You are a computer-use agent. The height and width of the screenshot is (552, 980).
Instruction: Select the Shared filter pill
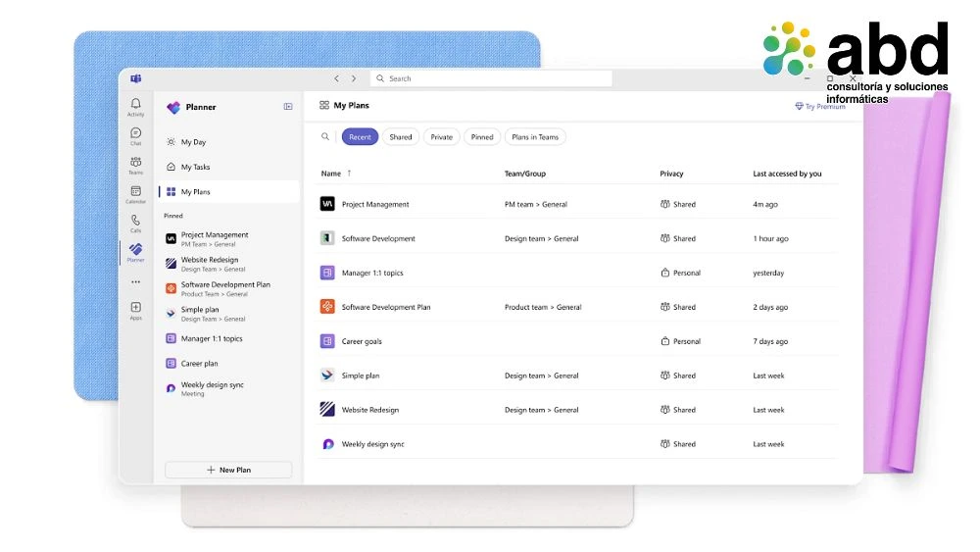coord(401,137)
